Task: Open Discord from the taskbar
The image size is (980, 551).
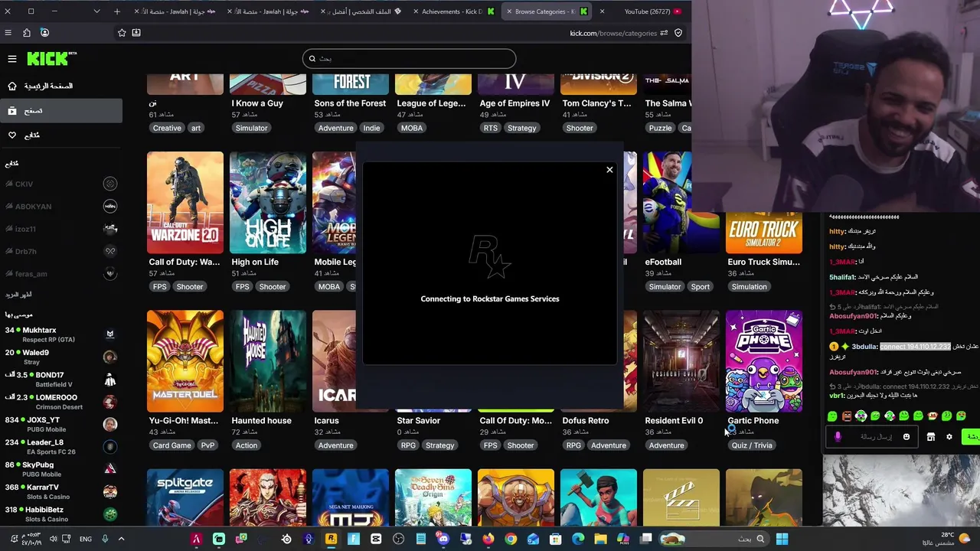Action: point(443,539)
